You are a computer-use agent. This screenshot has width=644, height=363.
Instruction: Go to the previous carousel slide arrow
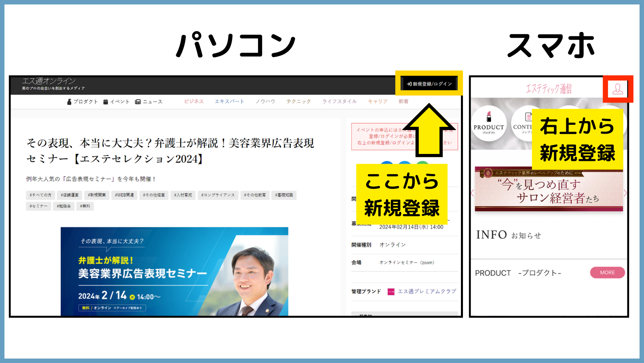[x=472, y=193]
